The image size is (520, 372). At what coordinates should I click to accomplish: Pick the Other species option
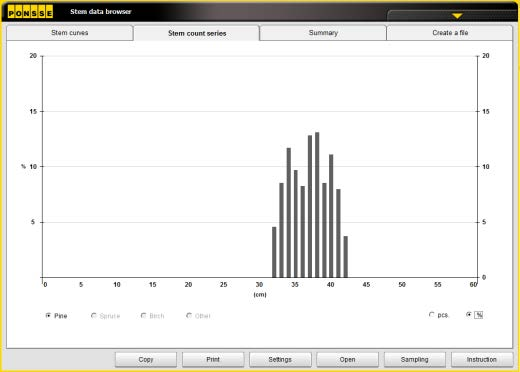(189, 315)
